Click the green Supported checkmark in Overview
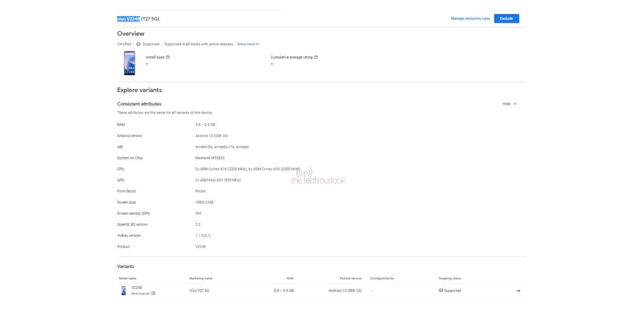Screen dimensions: 644x309 (x=138, y=44)
